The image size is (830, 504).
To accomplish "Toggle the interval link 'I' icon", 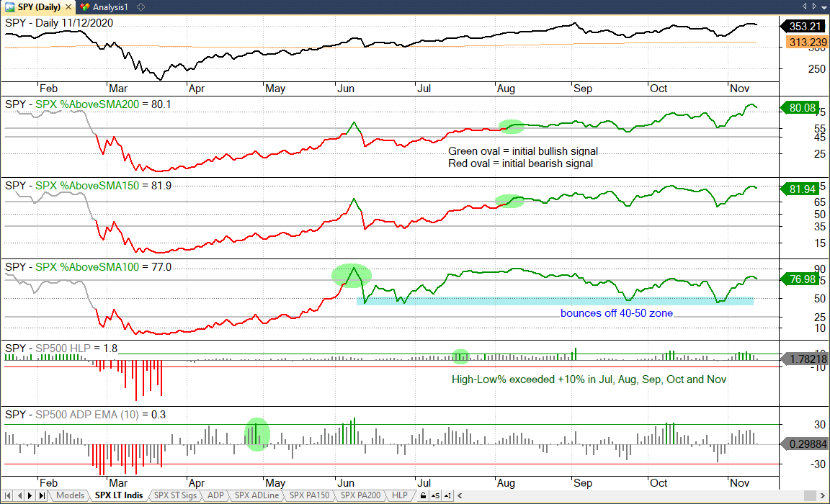I will click(x=448, y=495).
